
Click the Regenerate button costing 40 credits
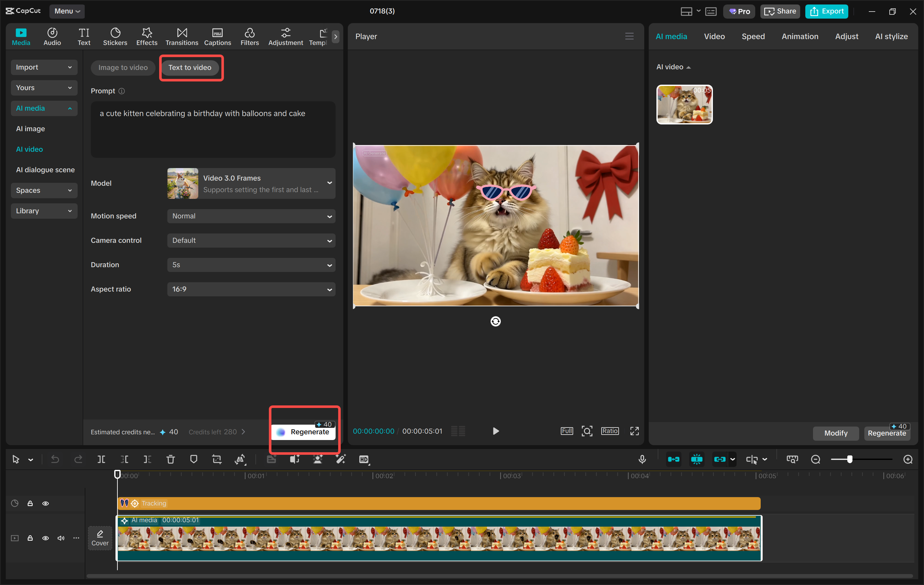click(304, 432)
